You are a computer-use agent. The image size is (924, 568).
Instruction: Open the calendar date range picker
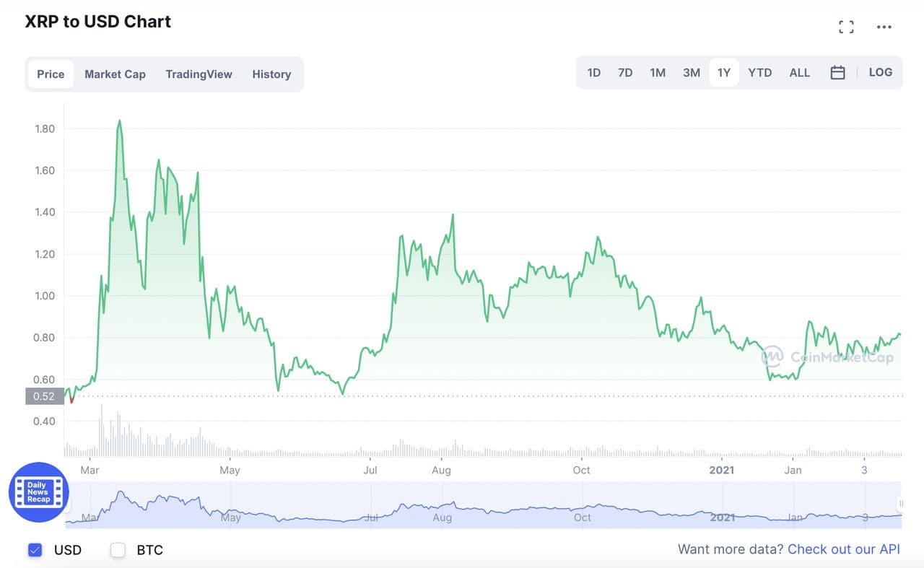point(837,73)
